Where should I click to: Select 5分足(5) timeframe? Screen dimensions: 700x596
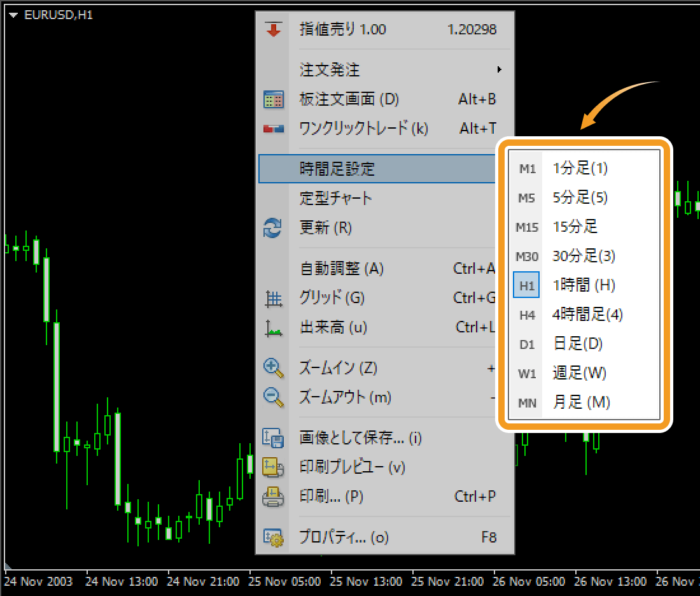(x=584, y=197)
